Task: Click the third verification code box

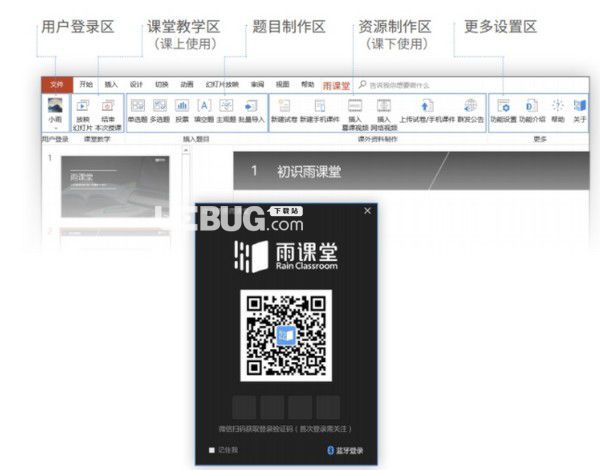Action: [300, 407]
